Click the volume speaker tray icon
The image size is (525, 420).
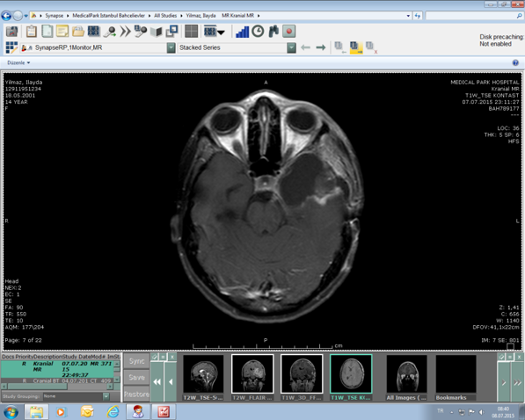(x=481, y=412)
